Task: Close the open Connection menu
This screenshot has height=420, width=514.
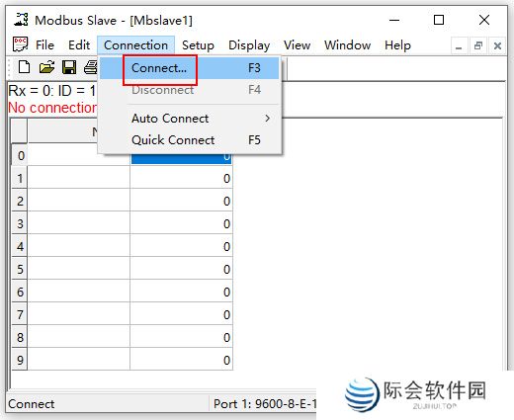Action: coord(135,45)
